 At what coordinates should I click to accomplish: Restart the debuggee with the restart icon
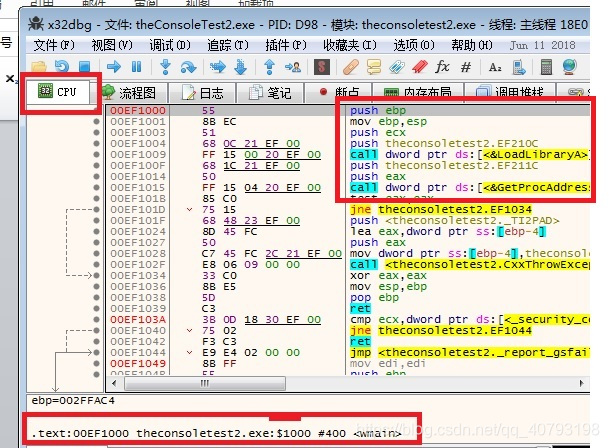(62, 67)
